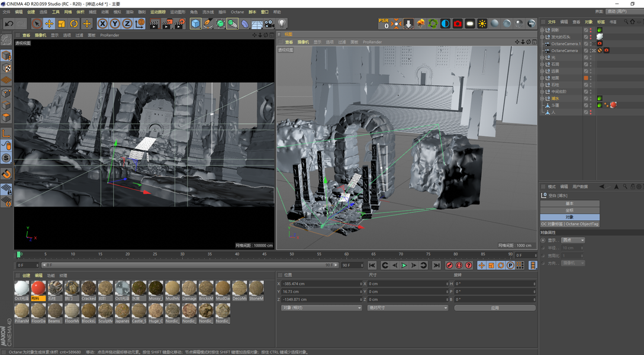This screenshot has height=355, width=644.
Task: Click the S viewport solo icon
Action: tap(6, 157)
